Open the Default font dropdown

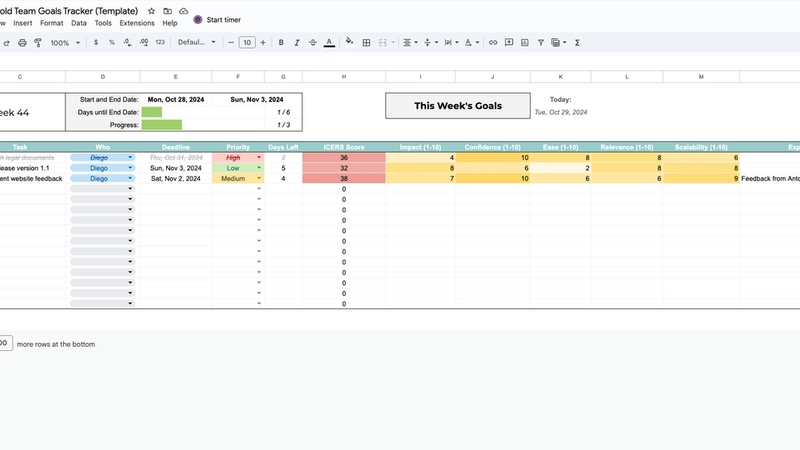(x=196, y=42)
